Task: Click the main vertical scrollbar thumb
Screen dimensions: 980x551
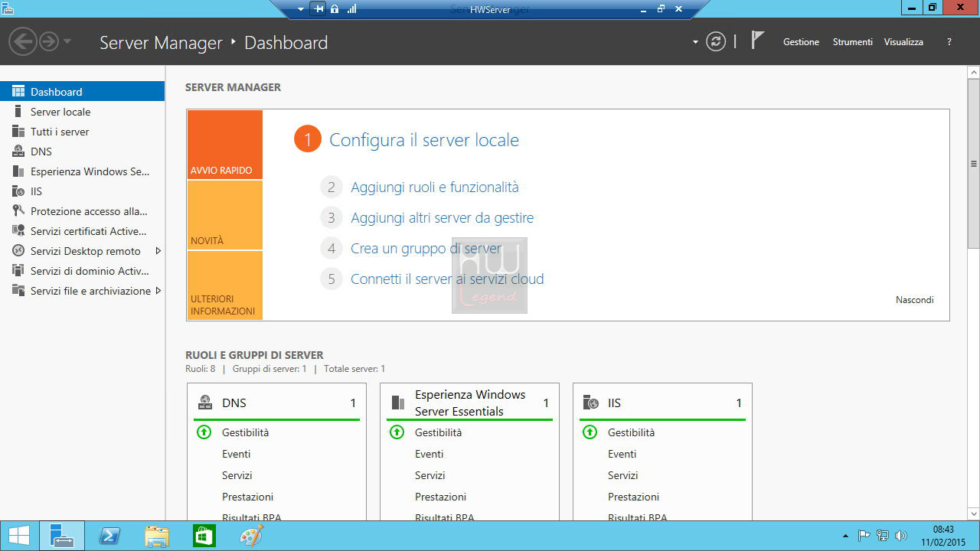Action: tap(974, 163)
